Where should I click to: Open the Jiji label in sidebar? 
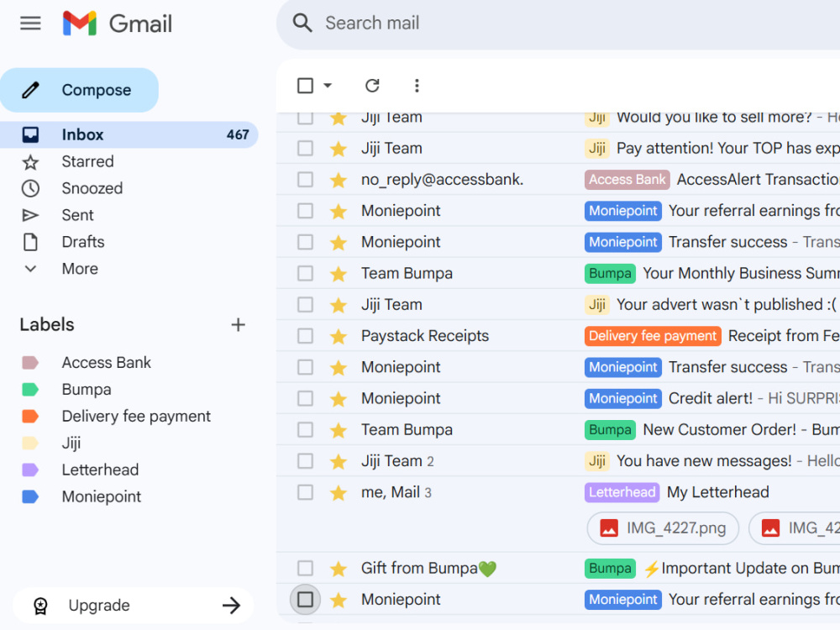coord(71,443)
